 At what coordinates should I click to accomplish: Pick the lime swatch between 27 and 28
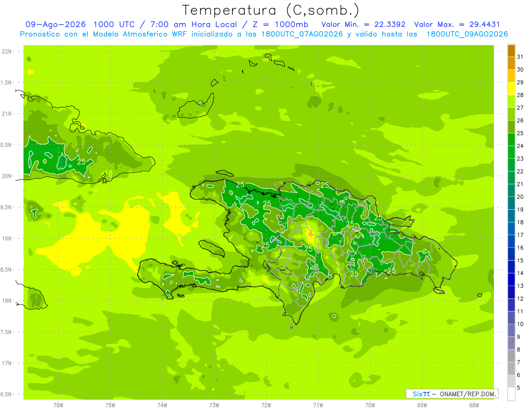[x=511, y=102]
